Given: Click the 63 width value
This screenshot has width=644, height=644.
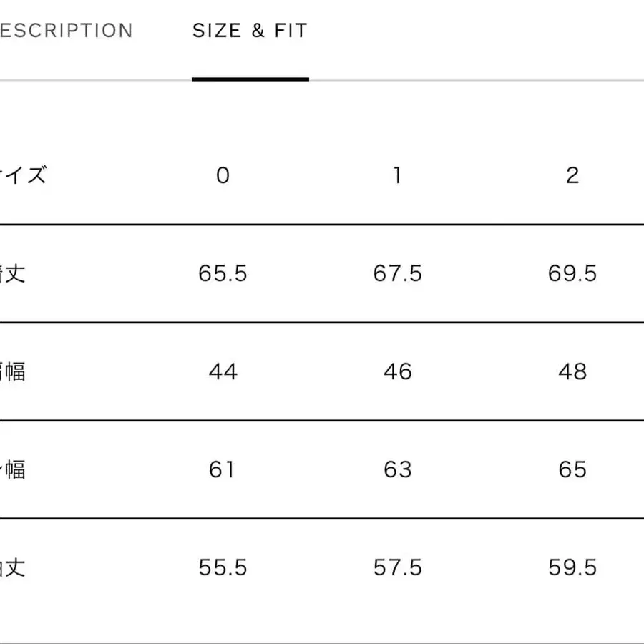Looking at the screenshot, I should pyautogui.click(x=397, y=469).
